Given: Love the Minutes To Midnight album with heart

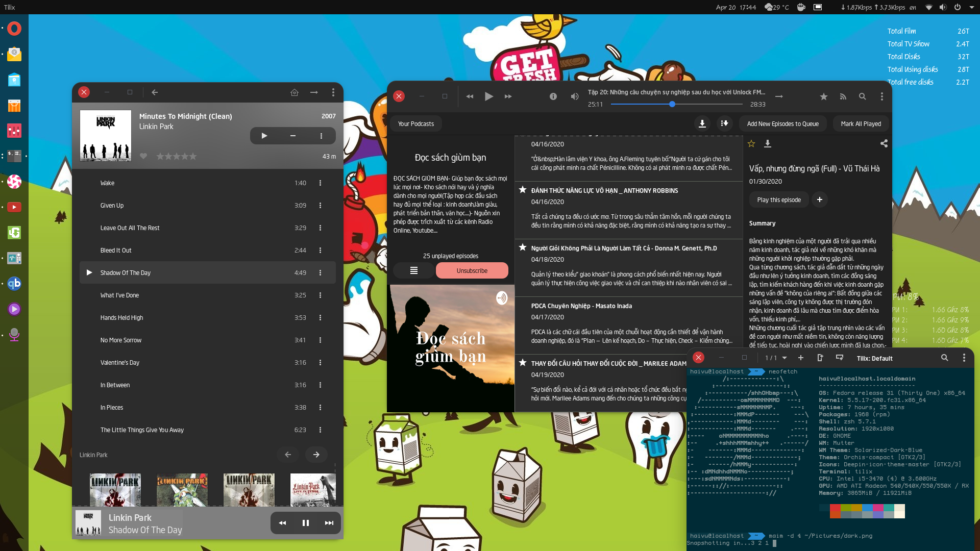Looking at the screenshot, I should coord(143,156).
